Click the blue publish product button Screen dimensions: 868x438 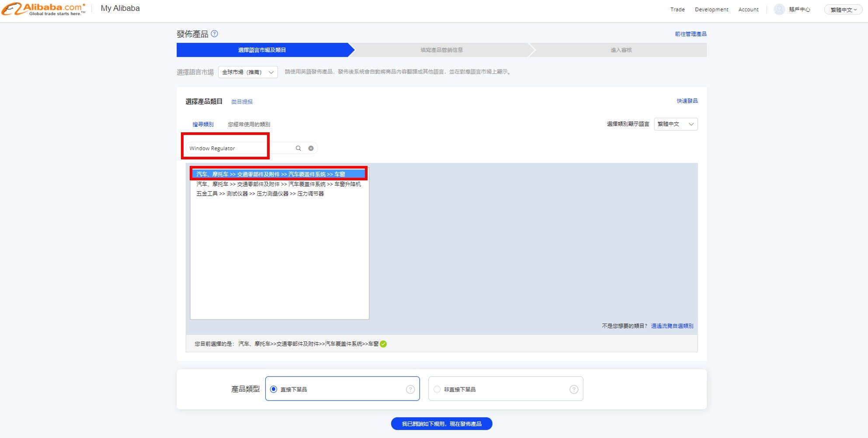pos(441,424)
